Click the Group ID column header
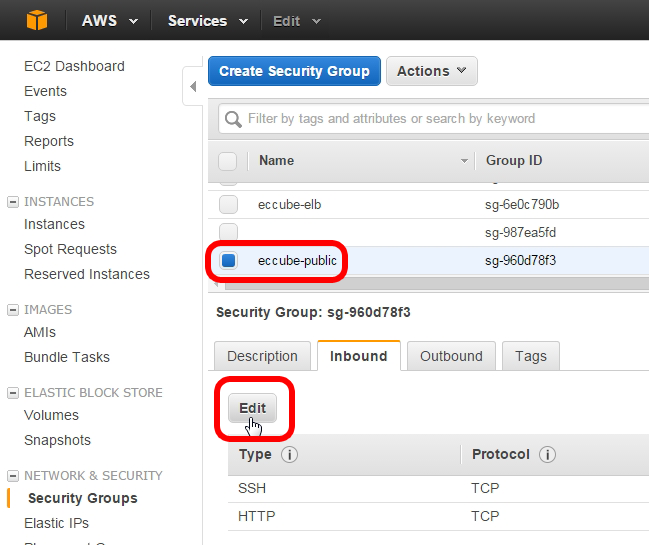Image resolution: width=649 pixels, height=545 pixels. coord(514,161)
